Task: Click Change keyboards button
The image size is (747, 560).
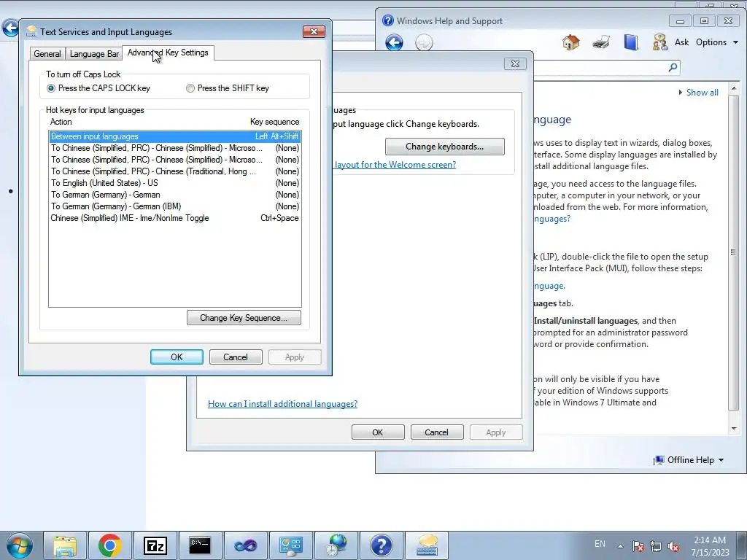Action: click(x=444, y=147)
